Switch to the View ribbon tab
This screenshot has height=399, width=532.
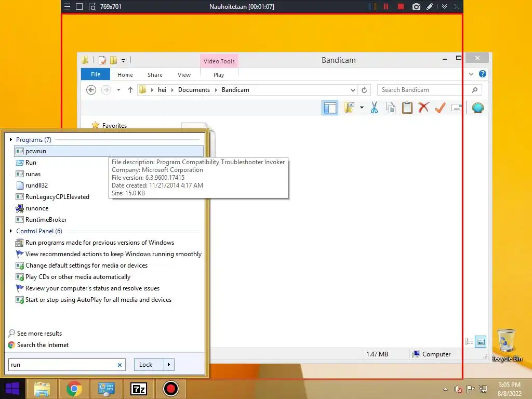(184, 75)
